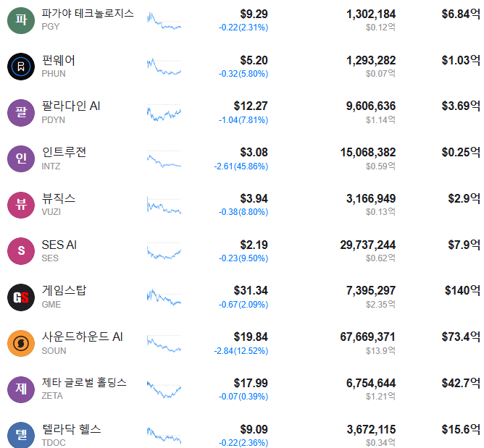
Task: Open the INTZ mini price chart
Action: (164, 159)
